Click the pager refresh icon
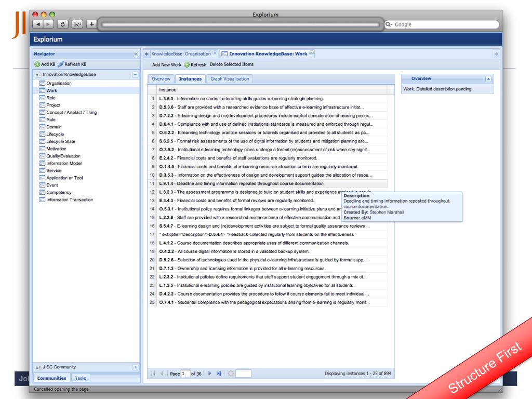 231,373
